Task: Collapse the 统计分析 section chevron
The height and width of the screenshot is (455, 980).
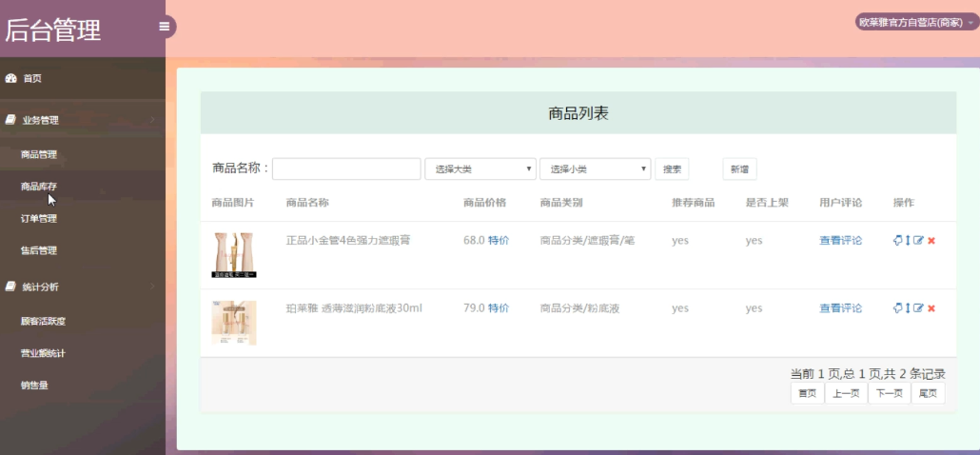Action: (x=152, y=287)
